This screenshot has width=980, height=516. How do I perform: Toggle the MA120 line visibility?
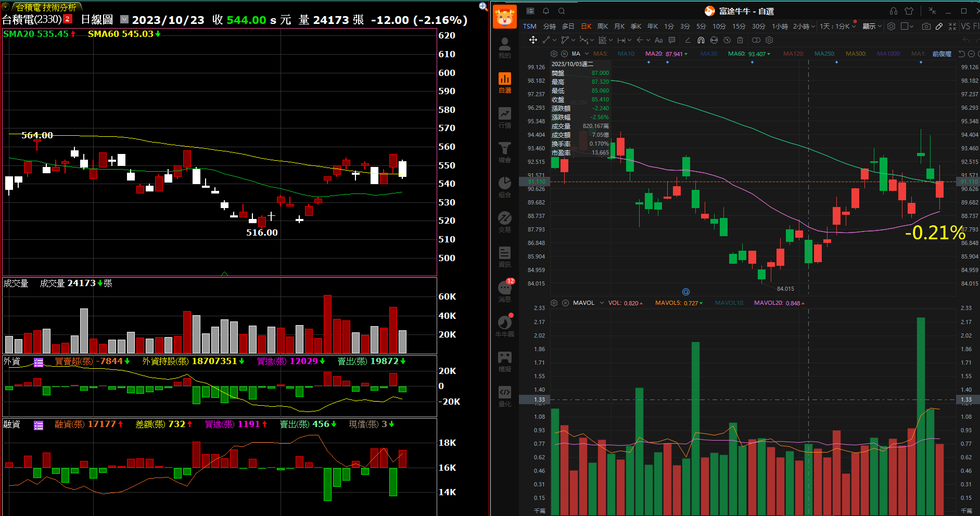pyautogui.click(x=793, y=54)
